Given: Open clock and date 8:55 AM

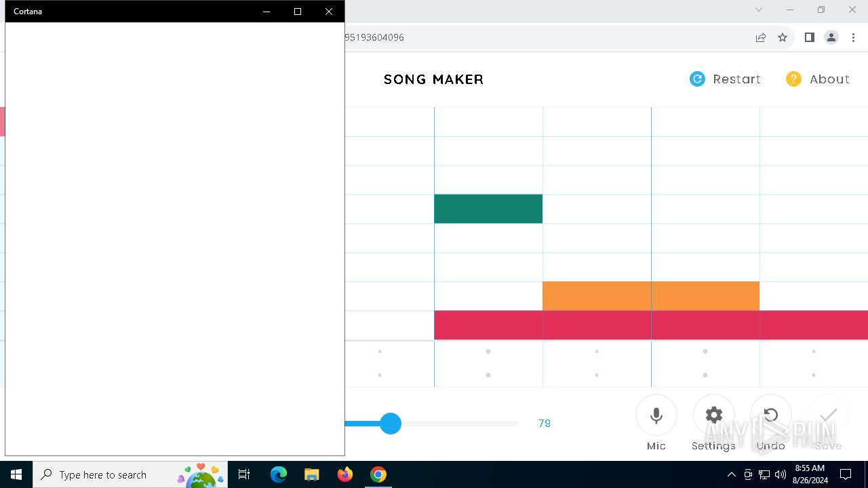Looking at the screenshot, I should click(810, 474).
